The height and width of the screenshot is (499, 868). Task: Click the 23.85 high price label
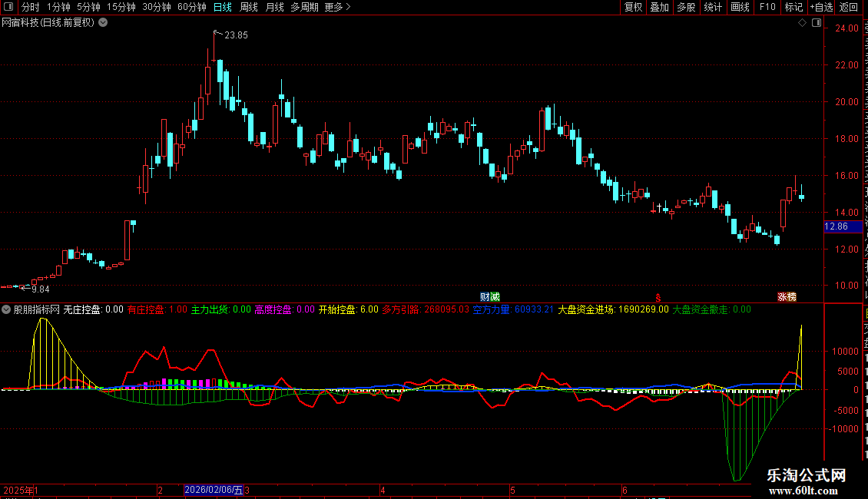click(237, 35)
